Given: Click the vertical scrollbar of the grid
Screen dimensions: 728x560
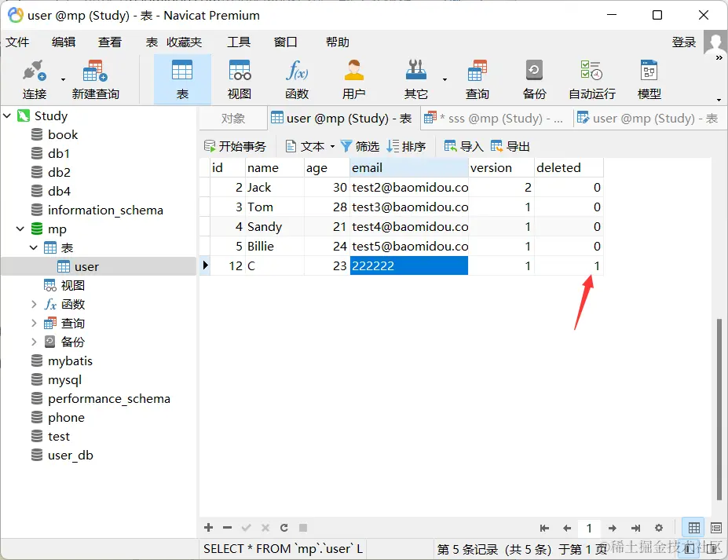Looking at the screenshot, I should click(719, 408).
